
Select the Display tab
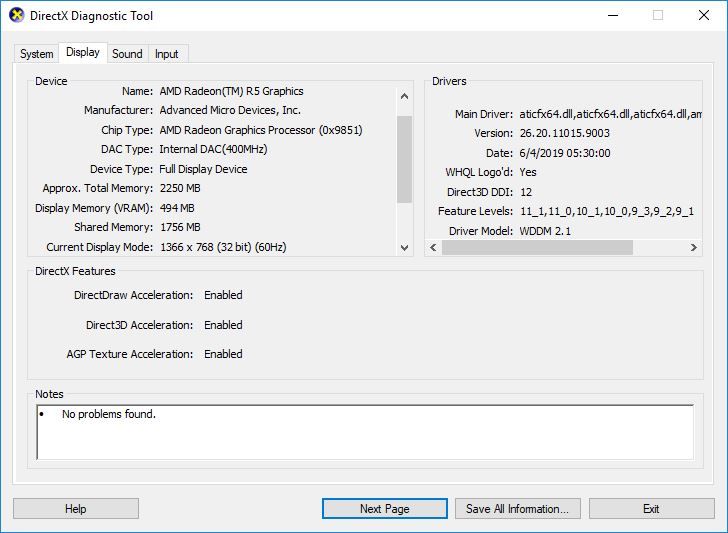[83, 52]
